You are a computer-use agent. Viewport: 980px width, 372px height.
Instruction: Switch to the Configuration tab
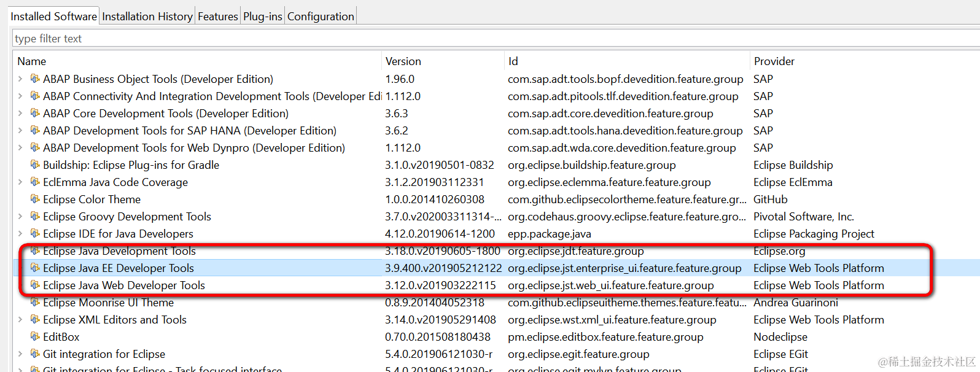[x=321, y=17]
